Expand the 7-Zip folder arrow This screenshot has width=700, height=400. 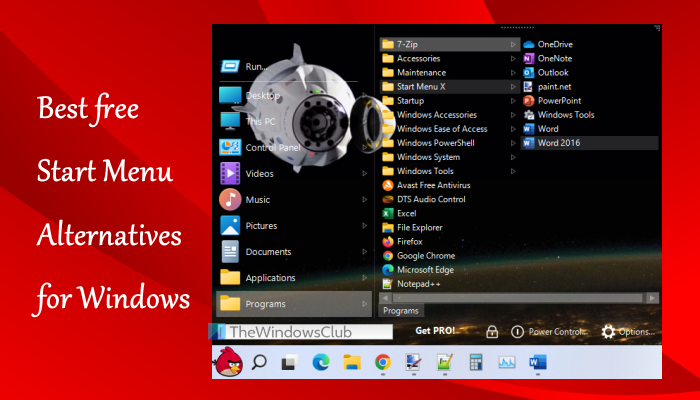pos(513,44)
